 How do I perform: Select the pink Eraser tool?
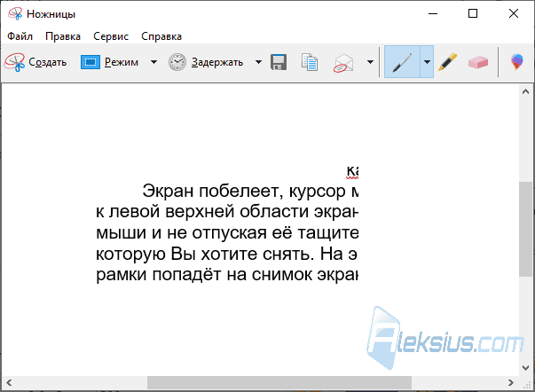click(x=478, y=62)
